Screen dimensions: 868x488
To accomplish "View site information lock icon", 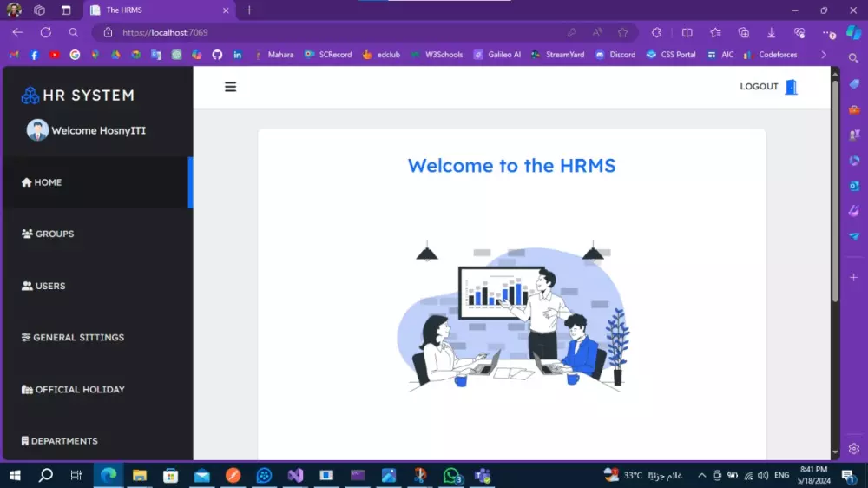I will (x=108, y=33).
